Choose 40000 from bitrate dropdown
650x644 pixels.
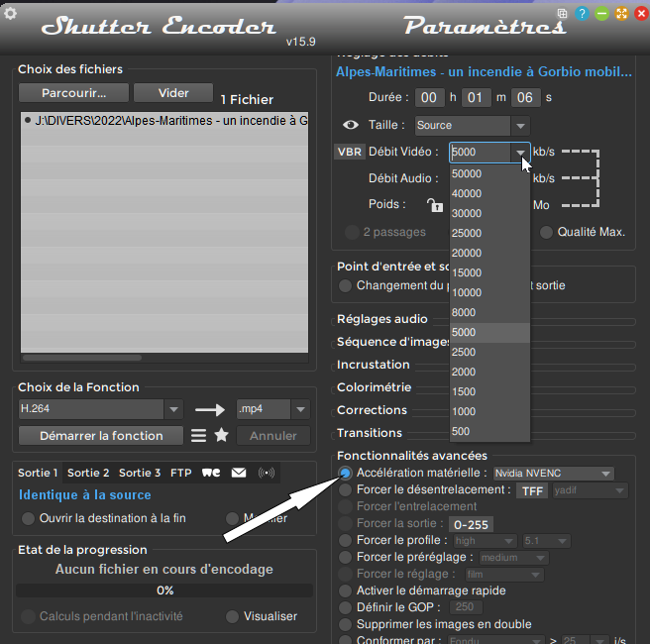click(x=489, y=193)
